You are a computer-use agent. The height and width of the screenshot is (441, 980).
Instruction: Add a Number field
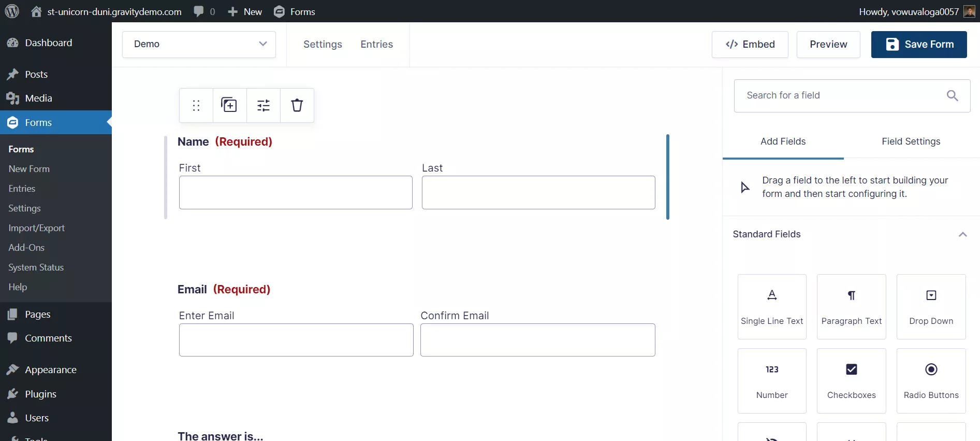click(x=771, y=381)
